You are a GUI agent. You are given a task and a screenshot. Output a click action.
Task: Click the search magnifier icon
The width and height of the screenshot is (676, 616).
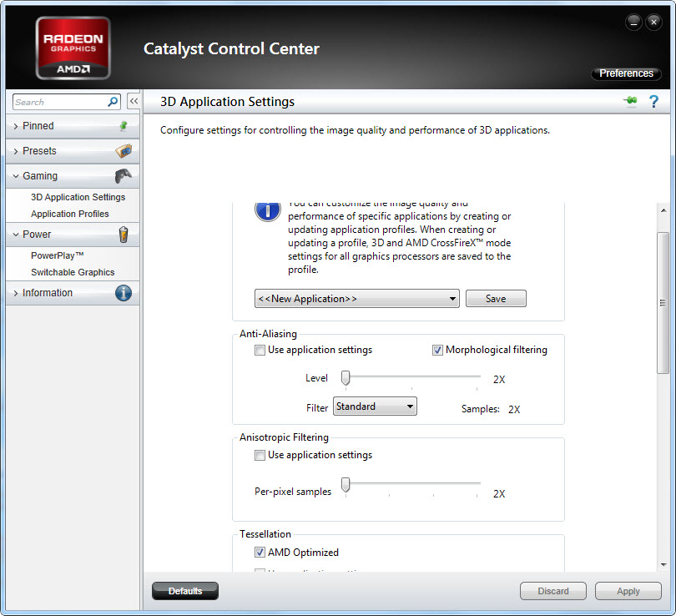click(x=114, y=102)
